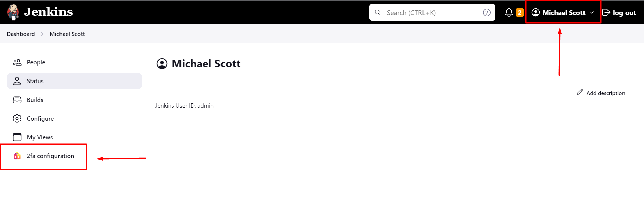Click the pencil icon beside Add description
This screenshot has width=644, height=215.
[x=580, y=92]
